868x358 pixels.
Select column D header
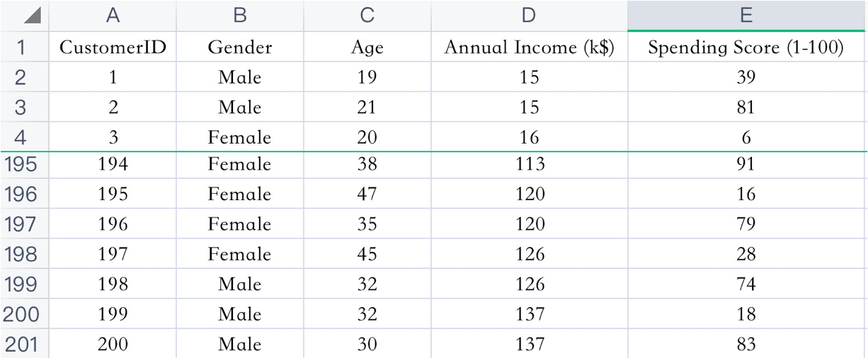tap(529, 16)
